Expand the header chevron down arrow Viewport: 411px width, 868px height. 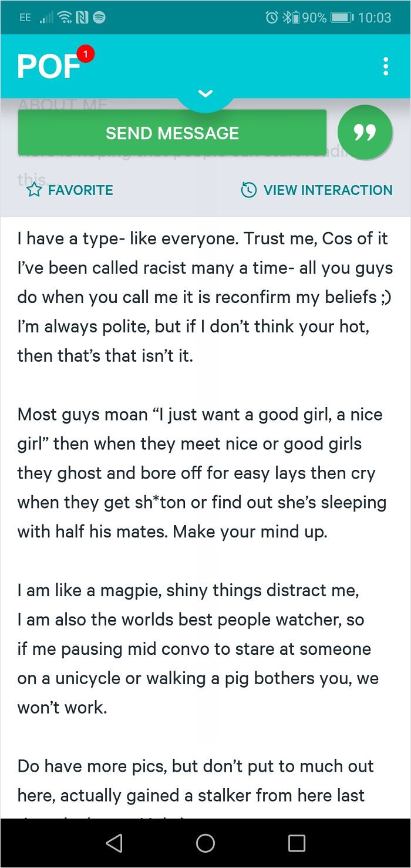[206, 94]
